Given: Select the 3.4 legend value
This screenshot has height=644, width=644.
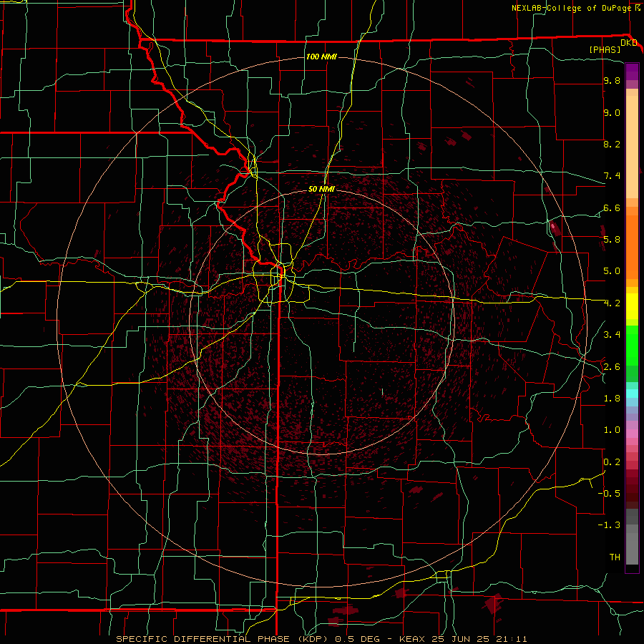Looking at the screenshot, I should coord(612,335).
